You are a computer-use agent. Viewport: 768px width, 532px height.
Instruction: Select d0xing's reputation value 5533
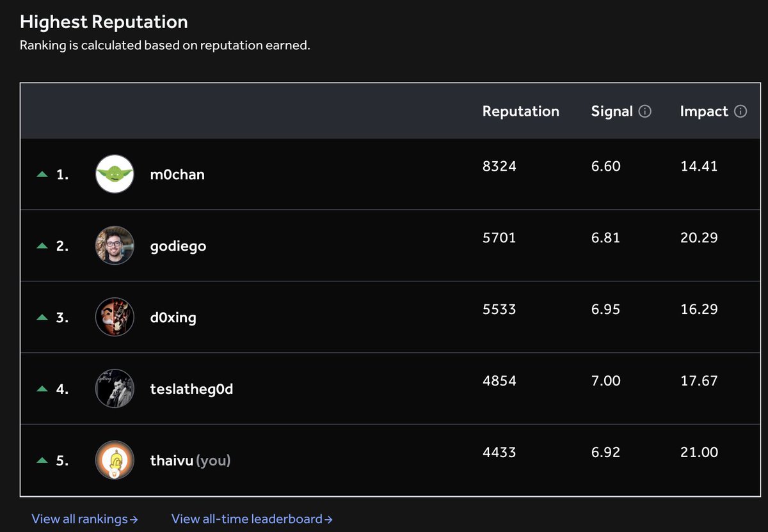(499, 309)
